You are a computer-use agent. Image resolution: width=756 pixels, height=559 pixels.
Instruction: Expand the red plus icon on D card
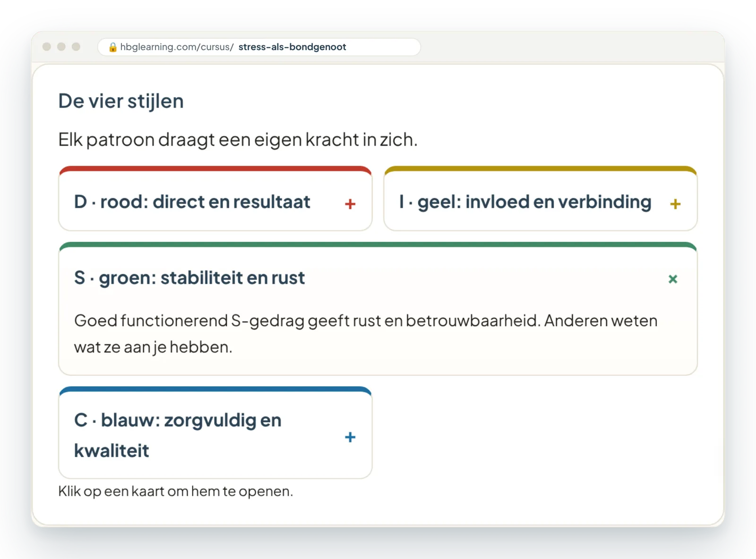(x=350, y=204)
